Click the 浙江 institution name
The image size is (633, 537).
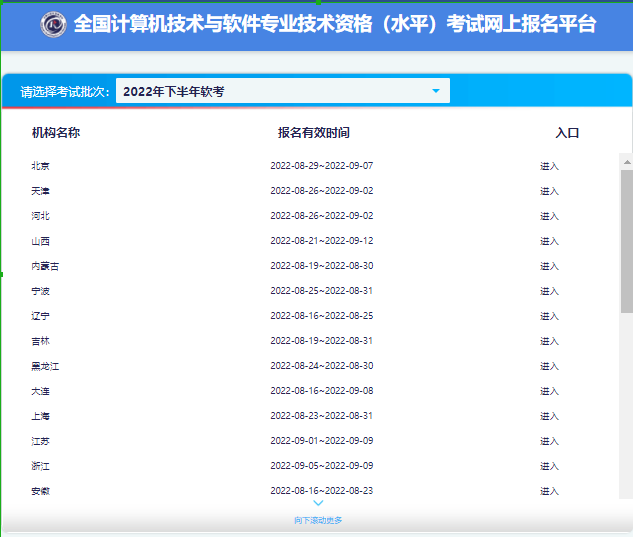coord(40,466)
